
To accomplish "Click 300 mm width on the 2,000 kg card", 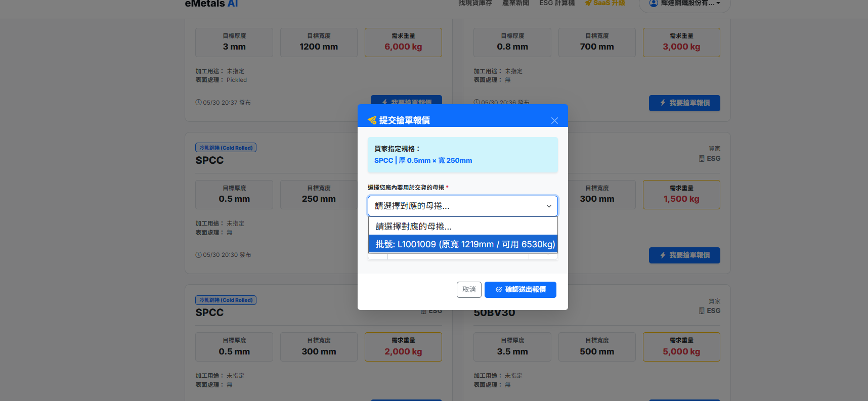I will (x=319, y=351).
